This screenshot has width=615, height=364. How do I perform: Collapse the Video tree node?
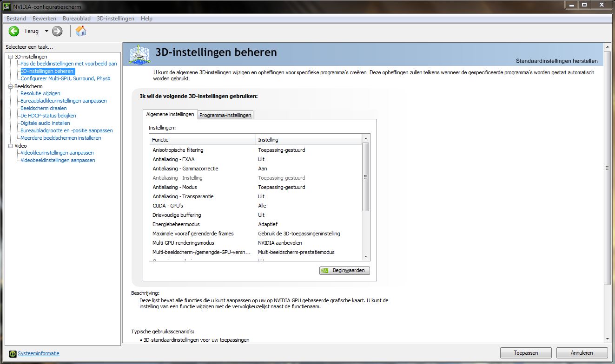tap(10, 146)
